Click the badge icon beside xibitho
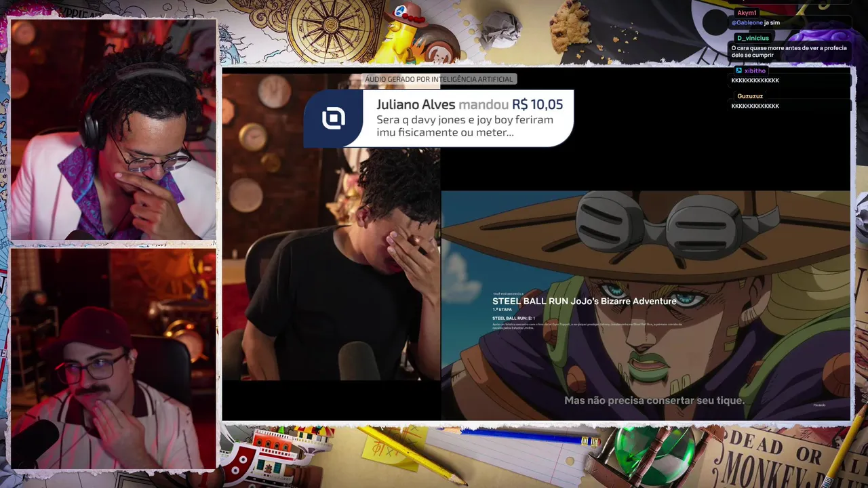 [738, 70]
